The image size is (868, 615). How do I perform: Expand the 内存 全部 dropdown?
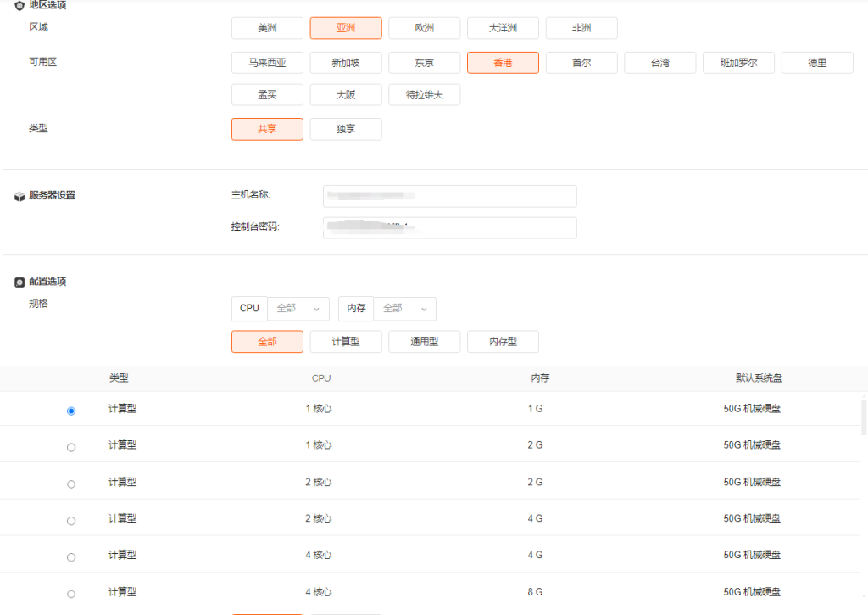(405, 309)
